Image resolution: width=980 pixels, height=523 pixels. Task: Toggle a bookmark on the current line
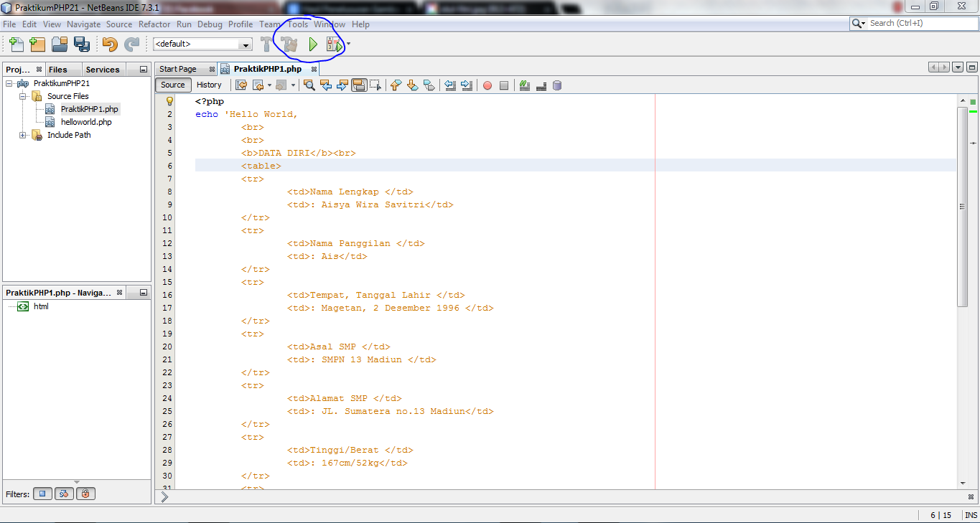click(429, 85)
